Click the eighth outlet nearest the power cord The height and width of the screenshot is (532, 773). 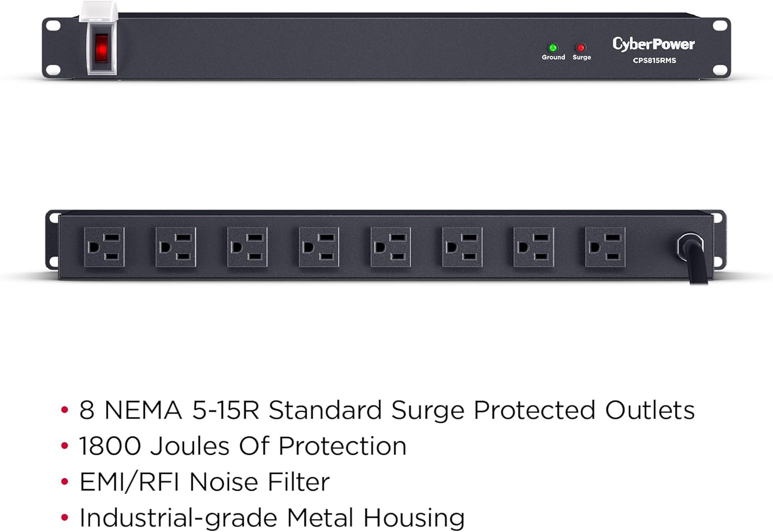click(x=606, y=247)
